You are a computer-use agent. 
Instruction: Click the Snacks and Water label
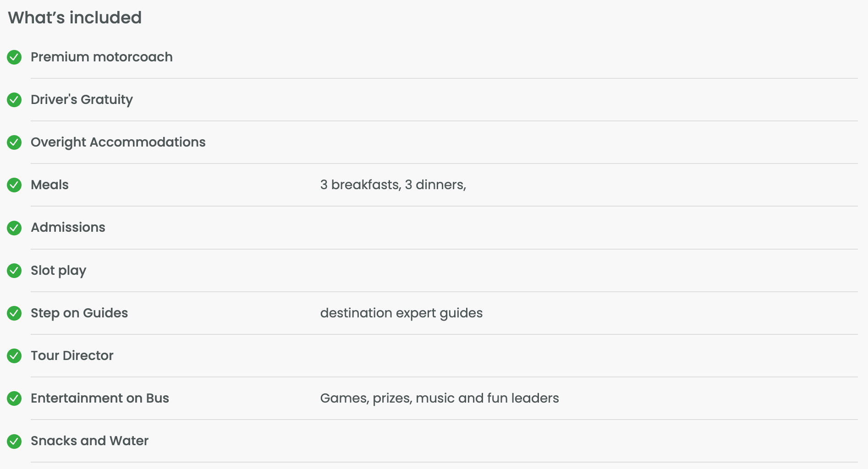pos(89,441)
